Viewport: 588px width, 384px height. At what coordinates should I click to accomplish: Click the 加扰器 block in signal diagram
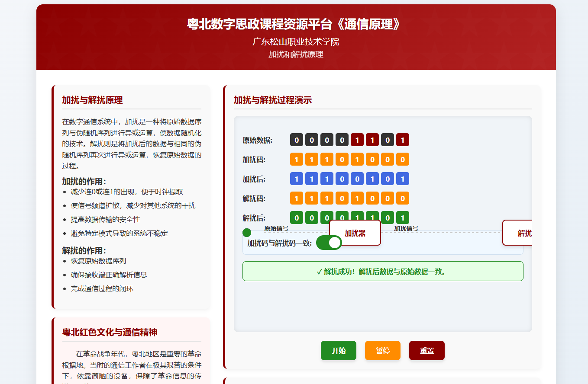(x=355, y=233)
